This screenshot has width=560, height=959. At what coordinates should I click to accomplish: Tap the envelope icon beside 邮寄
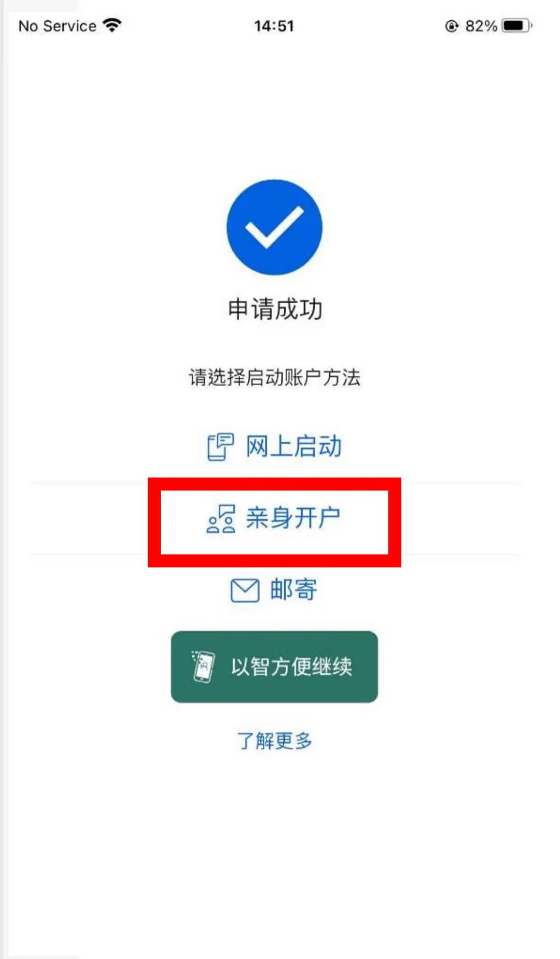245,591
